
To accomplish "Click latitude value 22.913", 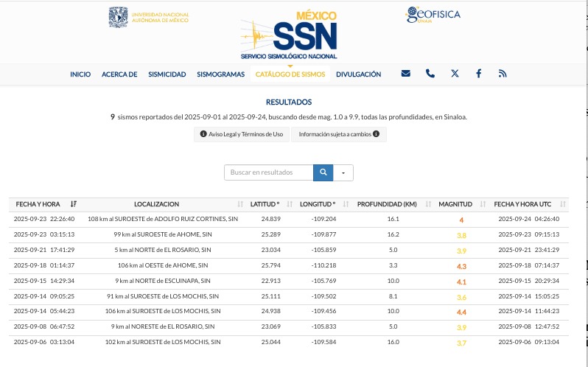I will point(270,281).
